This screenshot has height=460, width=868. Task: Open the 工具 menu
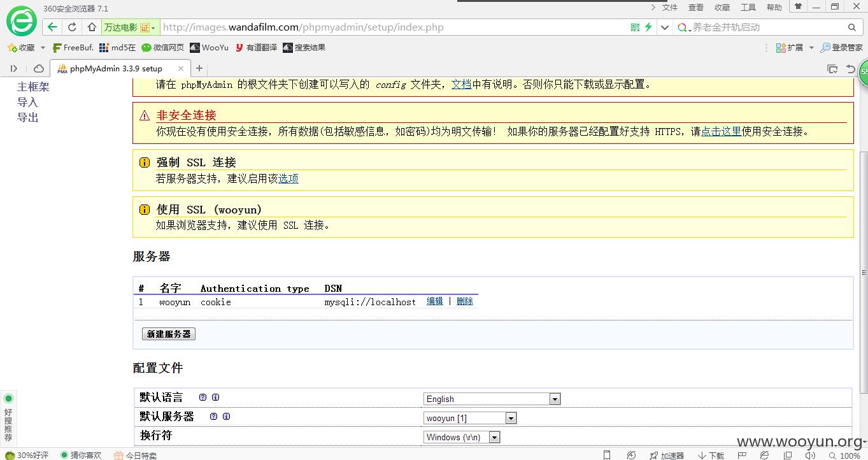(748, 8)
